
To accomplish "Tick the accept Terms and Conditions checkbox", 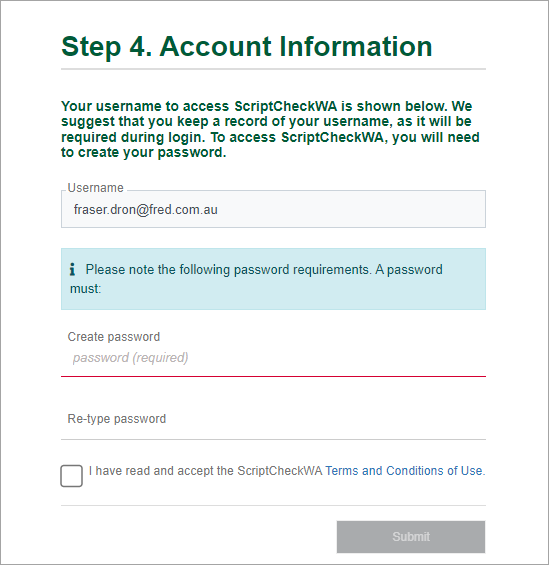I will coord(71,476).
